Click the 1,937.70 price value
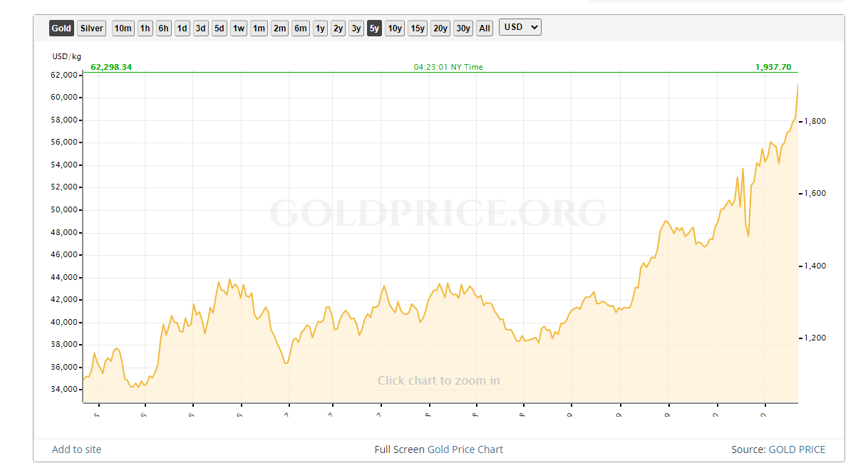This screenshot has width=868, height=468. (x=773, y=67)
